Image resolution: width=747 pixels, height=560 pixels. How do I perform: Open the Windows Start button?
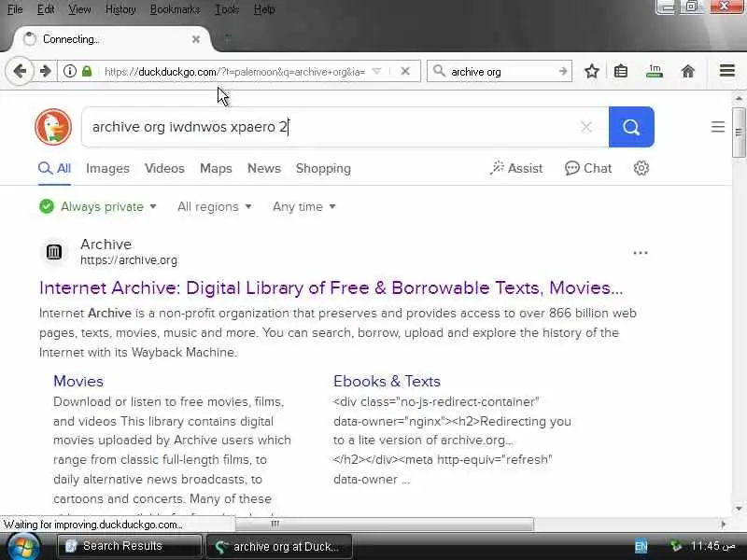[x=24, y=547]
